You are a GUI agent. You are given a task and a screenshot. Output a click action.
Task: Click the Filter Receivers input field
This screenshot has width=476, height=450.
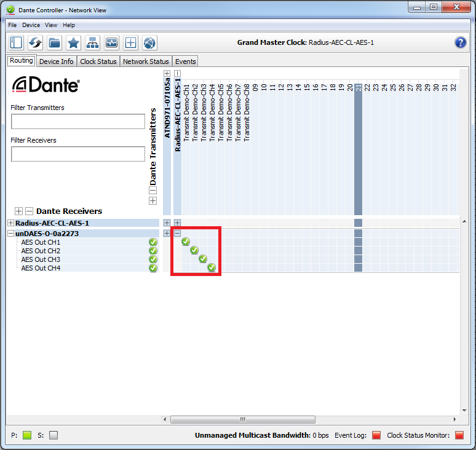pyautogui.click(x=78, y=154)
